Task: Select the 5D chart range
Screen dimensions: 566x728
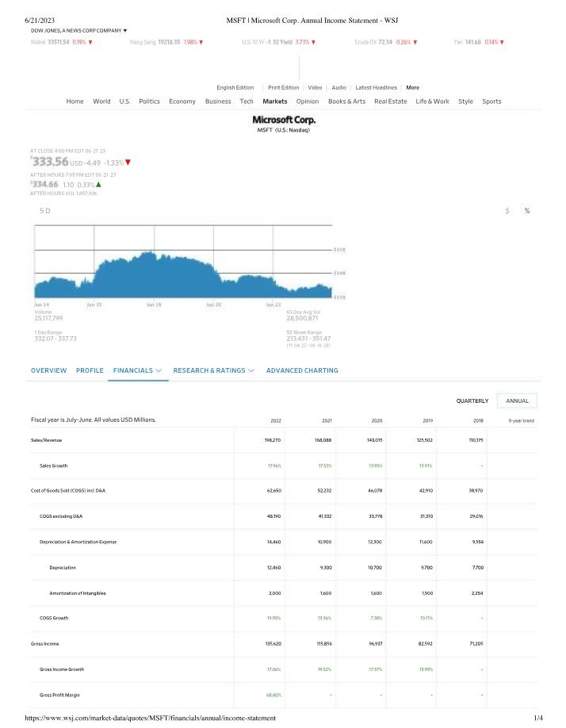Action: [x=45, y=211]
